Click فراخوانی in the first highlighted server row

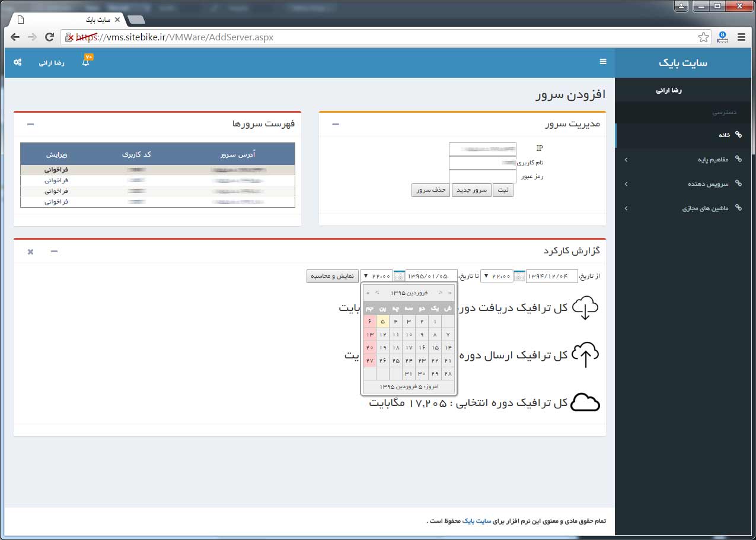tap(57, 170)
